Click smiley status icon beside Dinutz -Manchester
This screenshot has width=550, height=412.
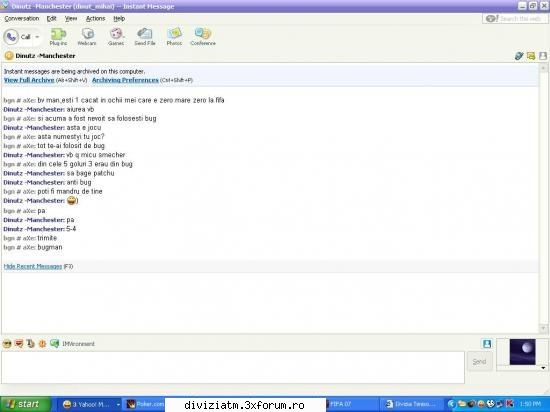9,56
